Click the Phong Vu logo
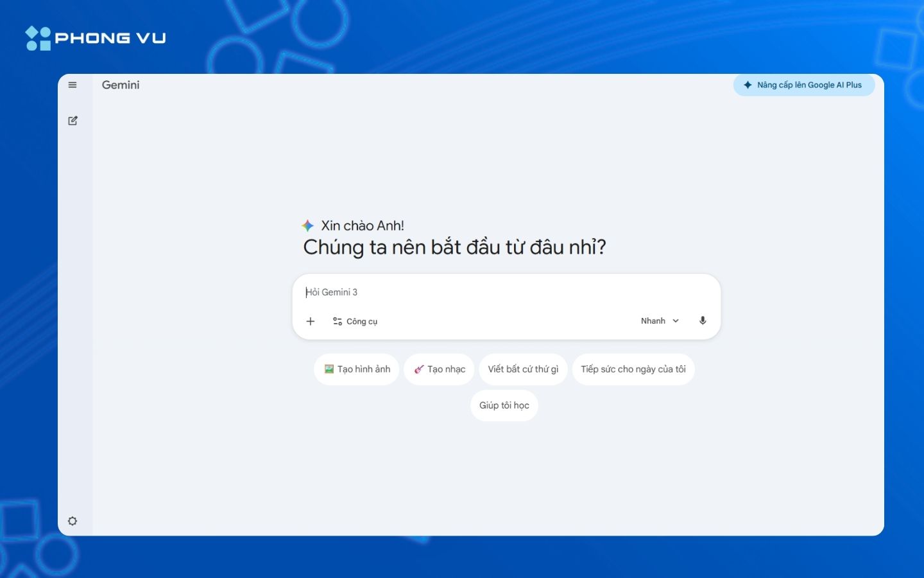924x578 pixels. (96, 38)
